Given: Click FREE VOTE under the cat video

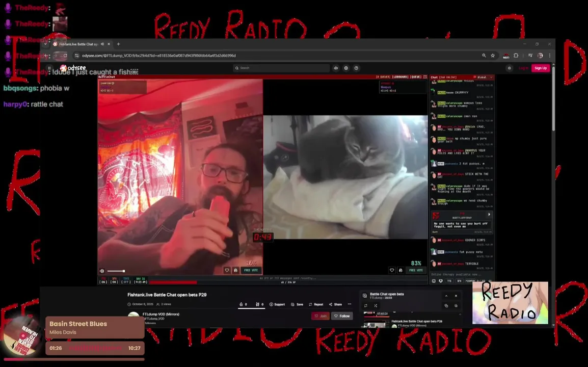Looking at the screenshot, I should [416, 270].
